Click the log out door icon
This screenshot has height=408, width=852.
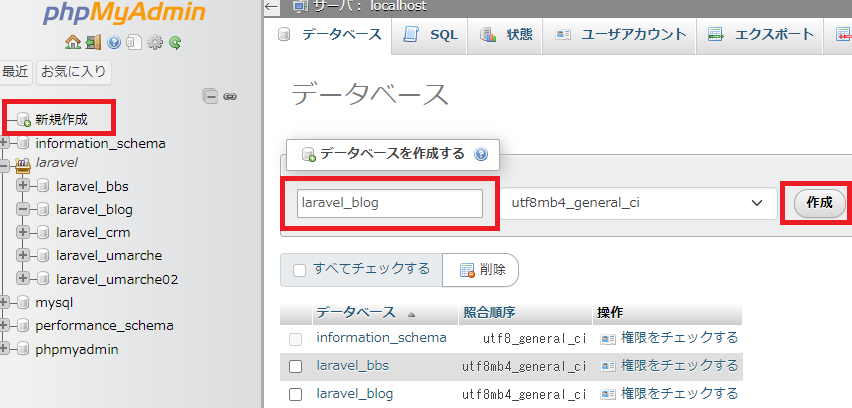click(x=92, y=43)
